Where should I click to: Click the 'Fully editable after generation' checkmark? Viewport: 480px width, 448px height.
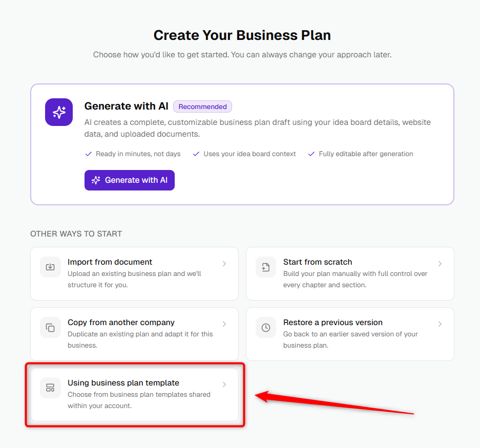pyautogui.click(x=311, y=154)
